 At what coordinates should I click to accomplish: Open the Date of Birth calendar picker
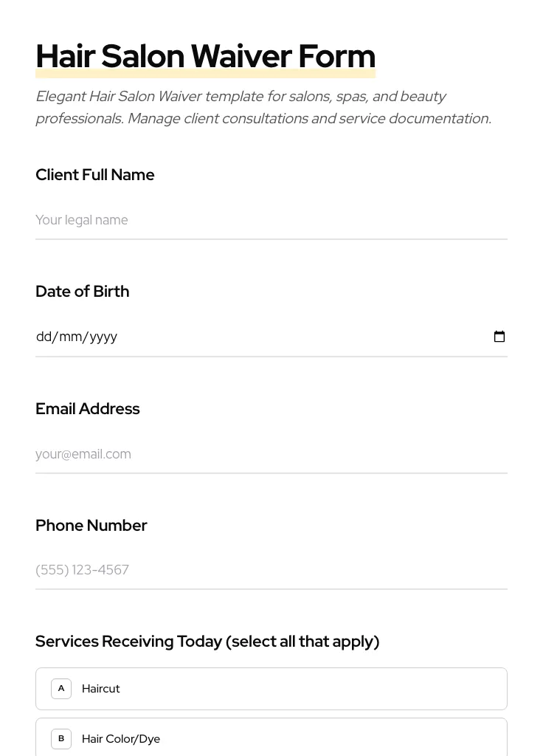point(499,337)
